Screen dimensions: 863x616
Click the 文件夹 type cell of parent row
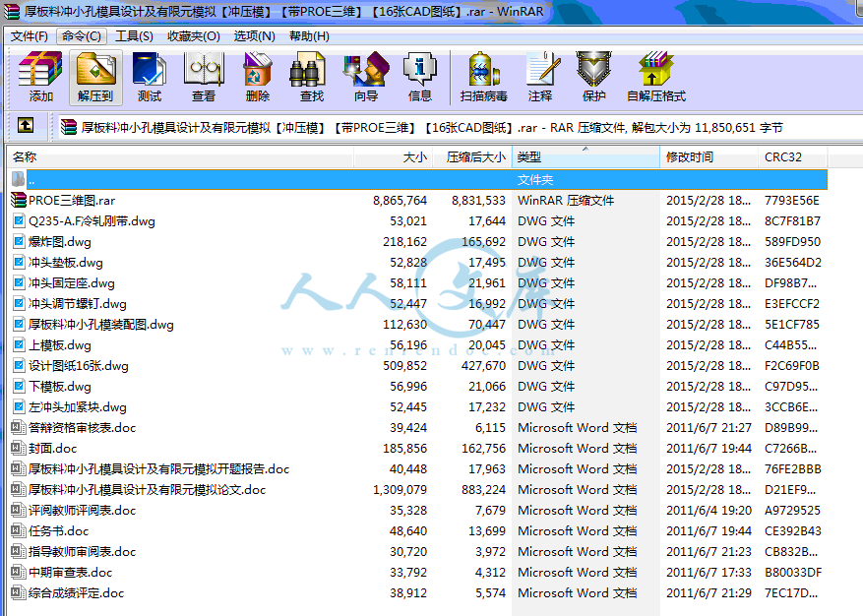pyautogui.click(x=535, y=179)
